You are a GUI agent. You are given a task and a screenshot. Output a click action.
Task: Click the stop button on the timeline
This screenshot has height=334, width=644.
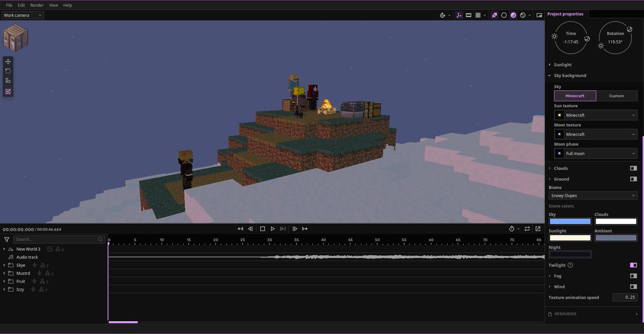(262, 229)
